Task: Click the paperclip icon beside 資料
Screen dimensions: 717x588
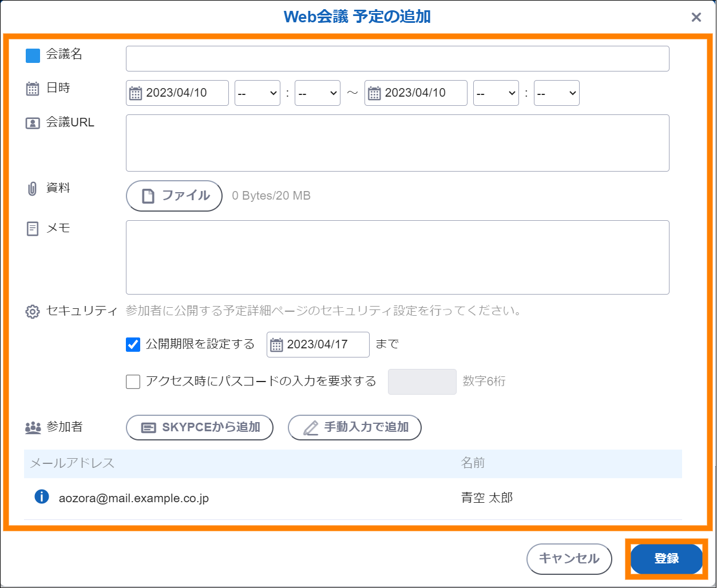Action: tap(33, 189)
